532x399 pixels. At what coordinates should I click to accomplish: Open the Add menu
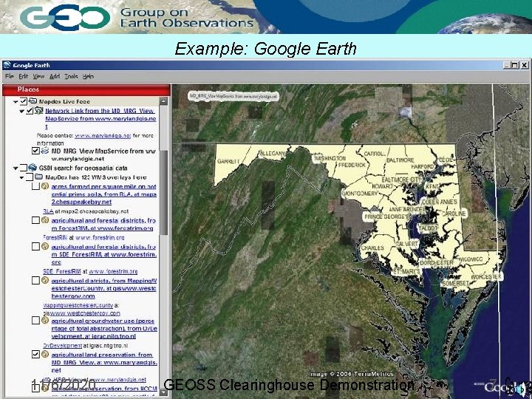pos(55,76)
